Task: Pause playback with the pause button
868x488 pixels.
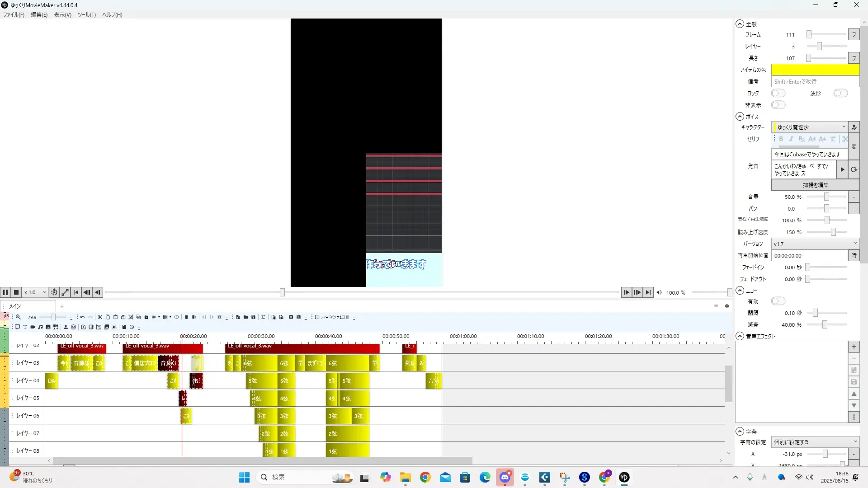Action: pos(5,292)
